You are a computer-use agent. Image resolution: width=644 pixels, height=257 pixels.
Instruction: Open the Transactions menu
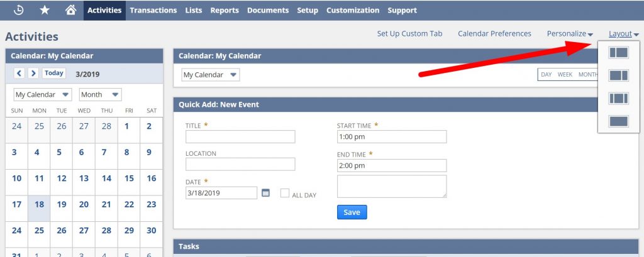pyautogui.click(x=153, y=10)
